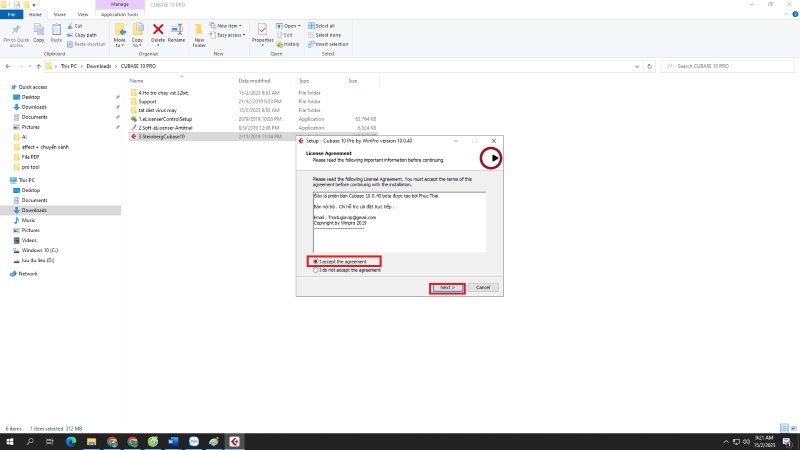Expand the address bar history dropdown
This screenshot has height=450, width=800.
637,66
